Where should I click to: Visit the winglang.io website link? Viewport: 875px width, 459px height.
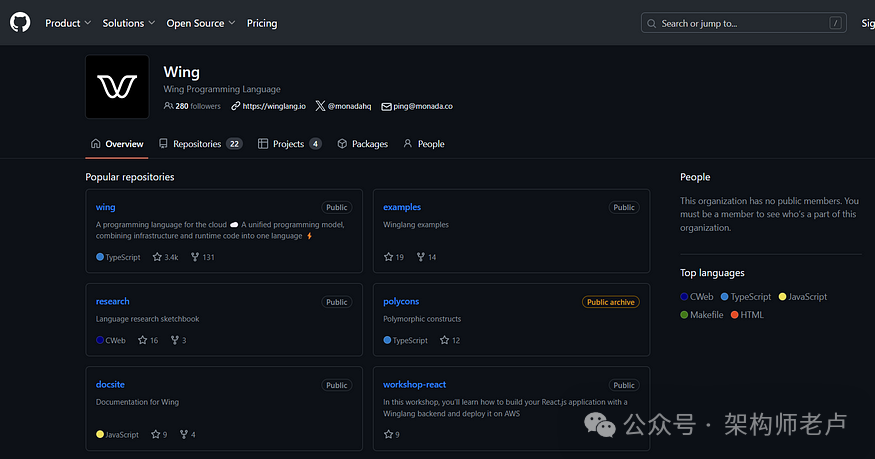point(273,106)
